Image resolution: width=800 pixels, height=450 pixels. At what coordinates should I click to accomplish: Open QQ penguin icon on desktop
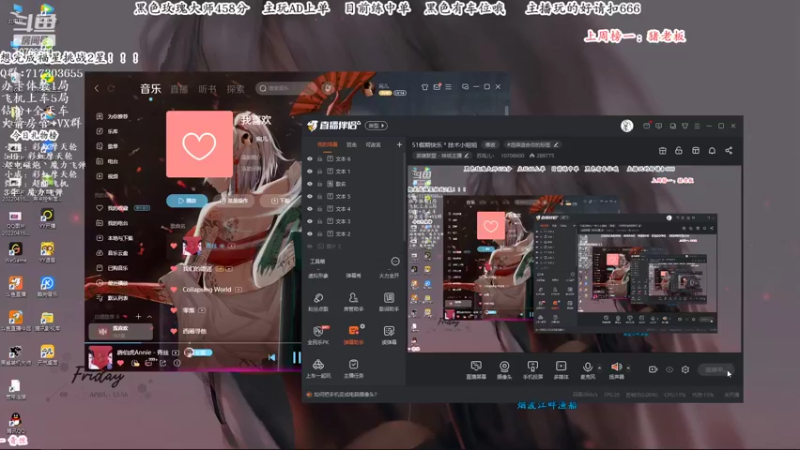(15, 423)
